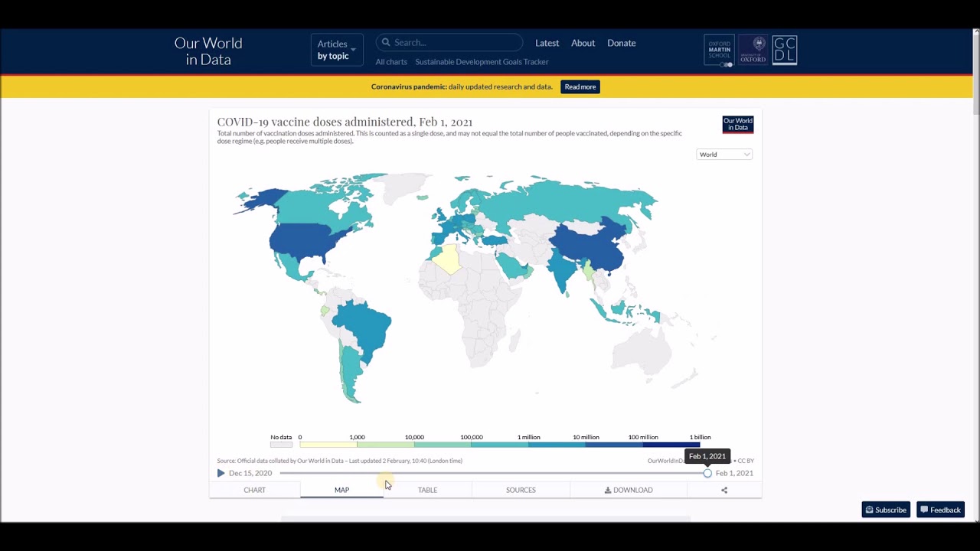
Task: Open the SOURCES tab
Action: point(521,490)
